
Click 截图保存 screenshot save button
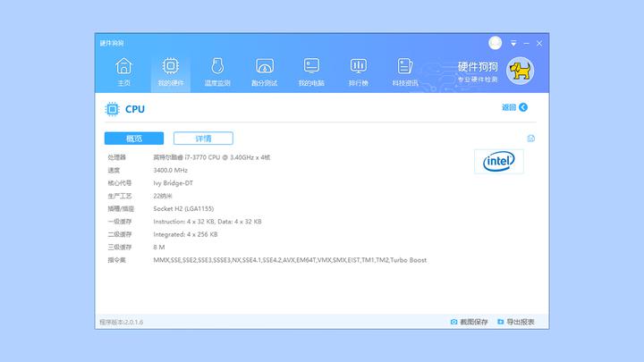(469, 322)
